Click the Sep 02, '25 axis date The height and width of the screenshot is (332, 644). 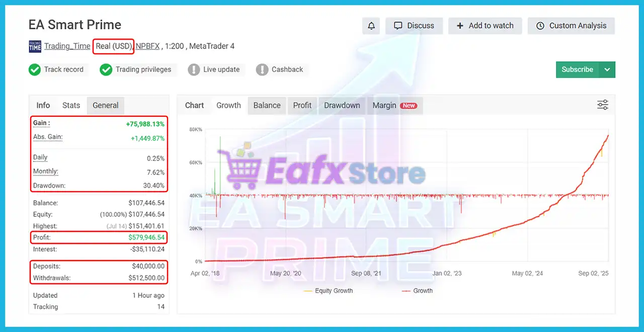click(x=594, y=274)
